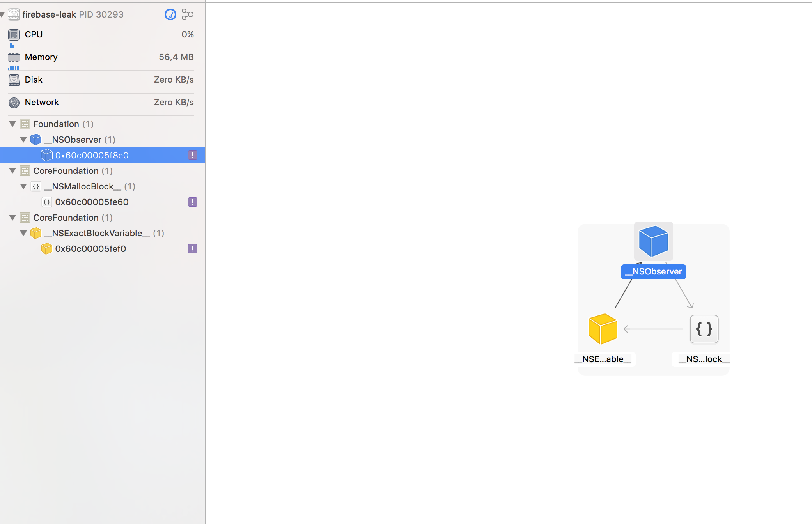Click the yellow cube node in the graph
Viewport: 812px width, 524px height.
tap(603, 329)
